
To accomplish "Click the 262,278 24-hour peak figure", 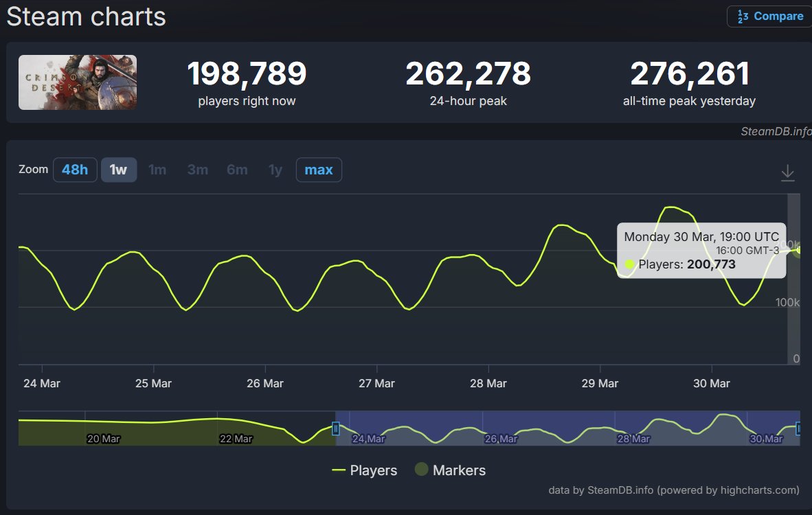I will (468, 73).
